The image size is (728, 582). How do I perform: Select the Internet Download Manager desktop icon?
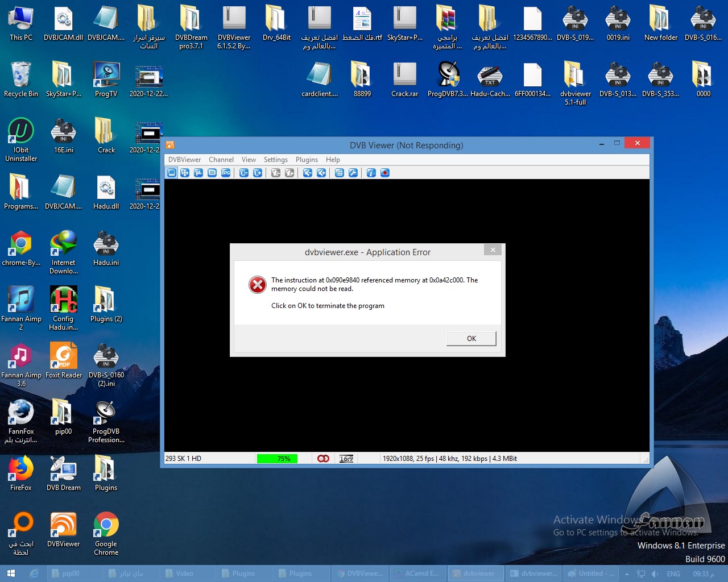point(64,252)
